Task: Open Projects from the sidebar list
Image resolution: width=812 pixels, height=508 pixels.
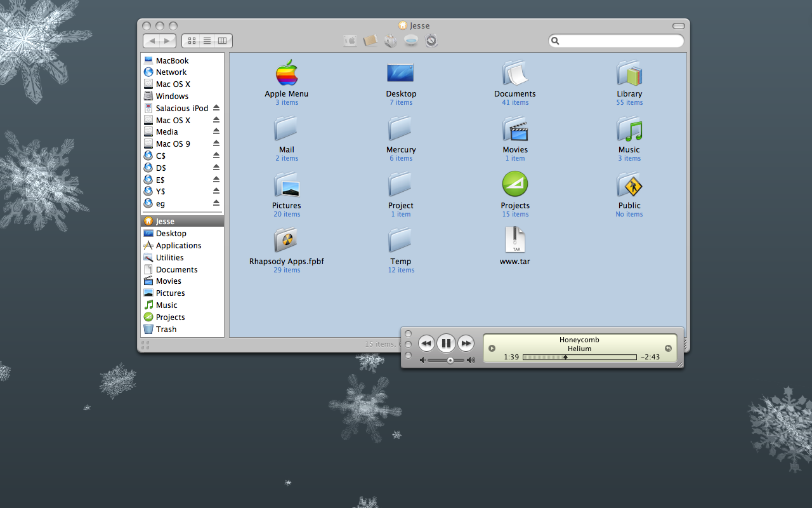Action: tap(182, 317)
